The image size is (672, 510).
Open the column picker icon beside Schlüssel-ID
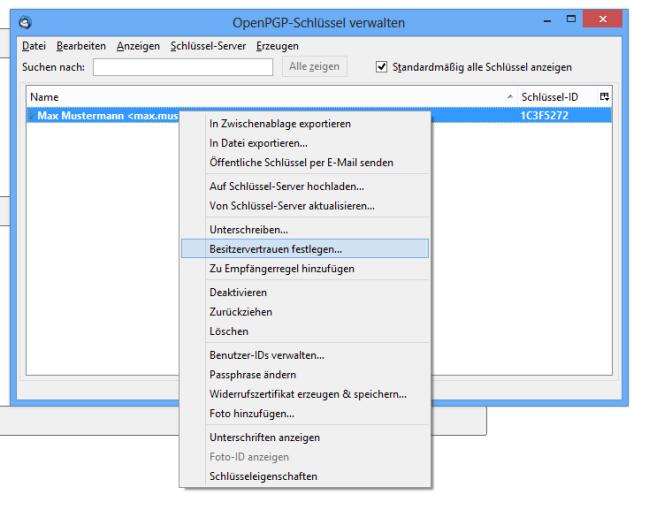pyautogui.click(x=604, y=97)
